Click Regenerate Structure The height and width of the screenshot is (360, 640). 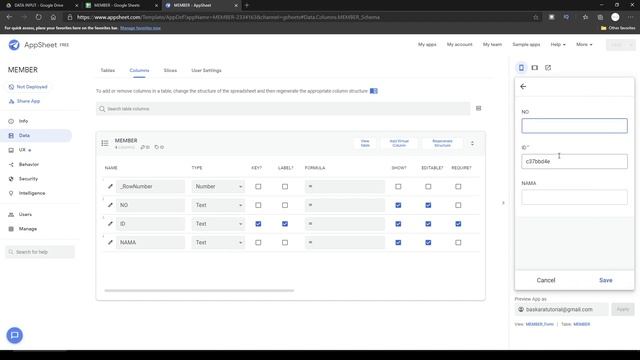(x=442, y=143)
